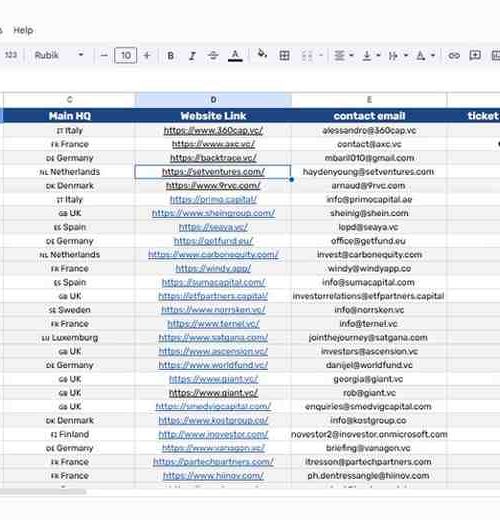Image resolution: width=500 pixels, height=520 pixels.
Task: Expand the horizontal align dropdown arrow
Action: (351, 55)
